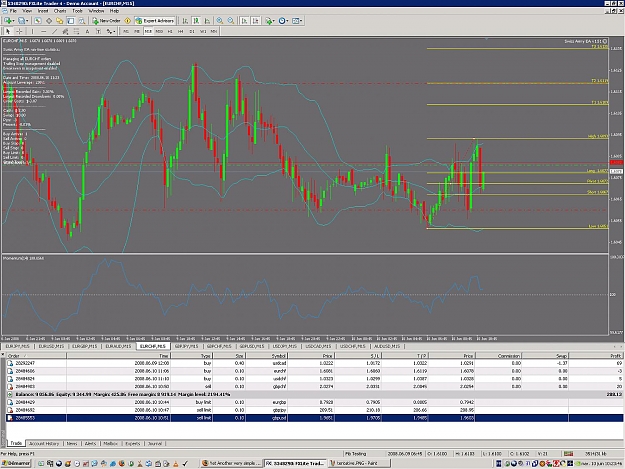625x469 pixels.
Task: Toggle the Expert Advisors button
Action: coord(155,21)
